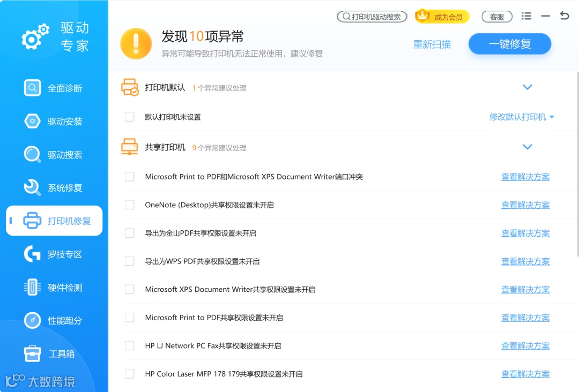View solution for 端口冲突 row

coord(525,177)
